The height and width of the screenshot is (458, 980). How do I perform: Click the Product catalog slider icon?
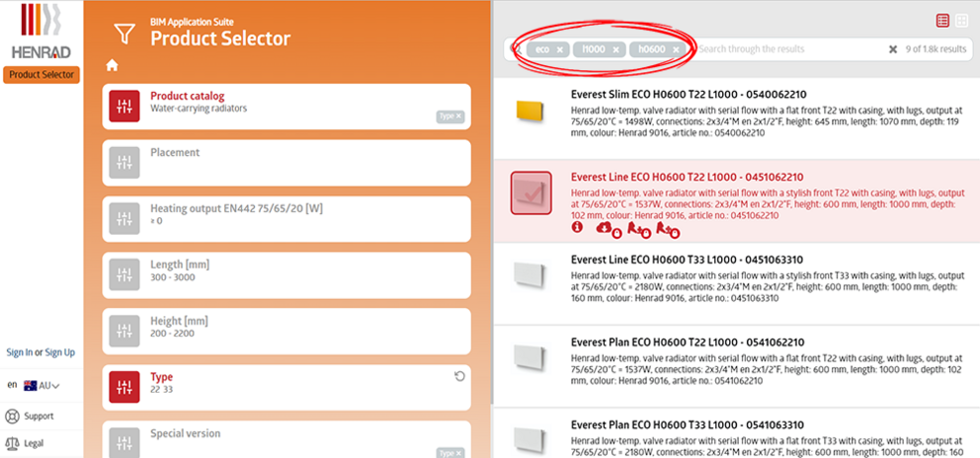click(x=124, y=106)
